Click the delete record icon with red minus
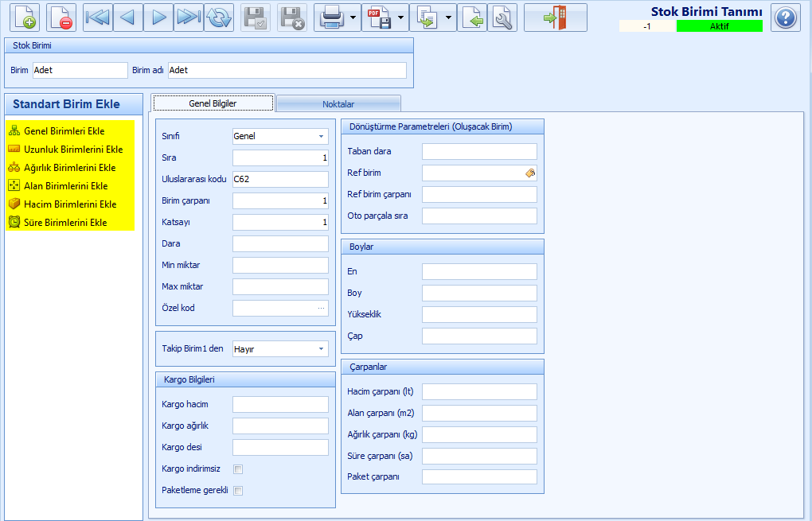The height and width of the screenshot is (521, 812). (61, 17)
